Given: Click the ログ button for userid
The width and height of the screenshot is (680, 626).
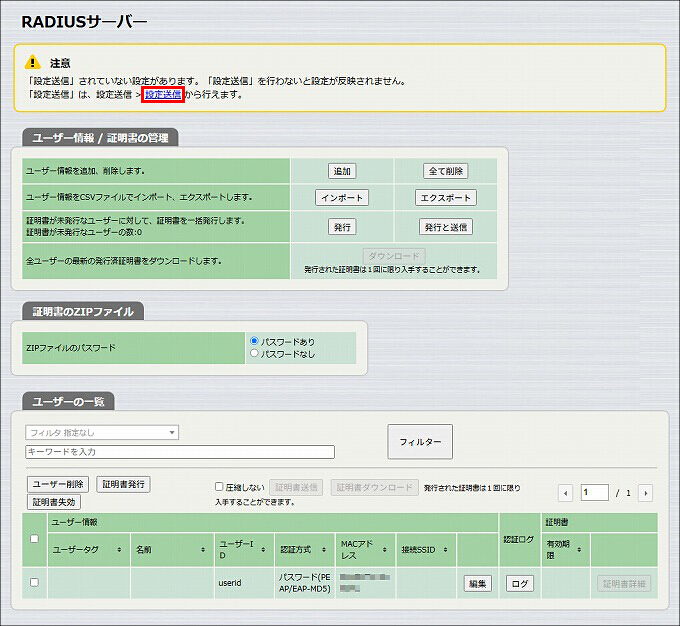Looking at the screenshot, I should point(520,583).
